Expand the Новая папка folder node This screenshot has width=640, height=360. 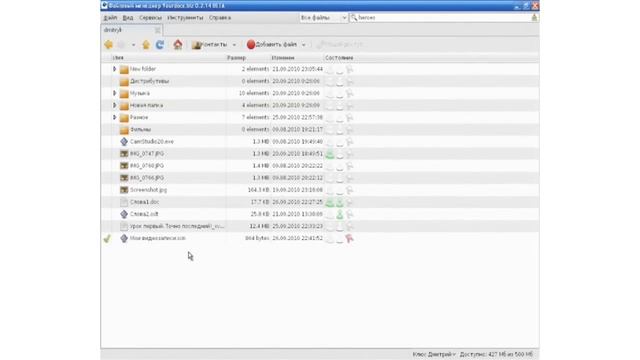point(115,105)
